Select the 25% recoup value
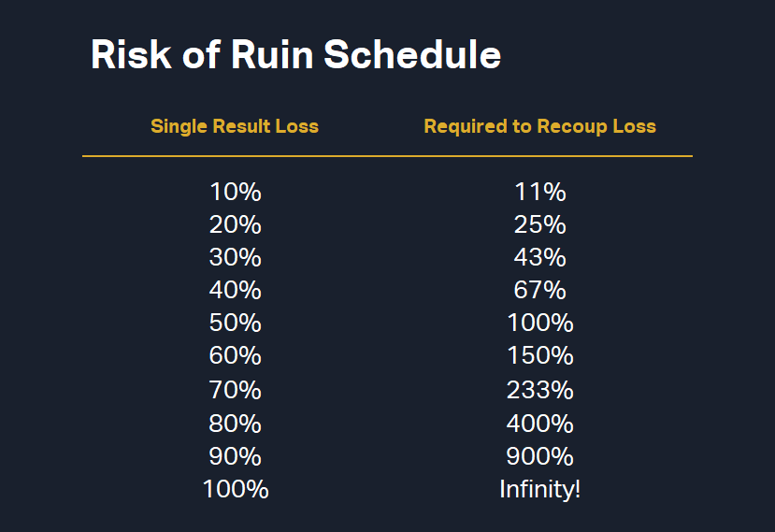The image size is (775, 532). [539, 225]
